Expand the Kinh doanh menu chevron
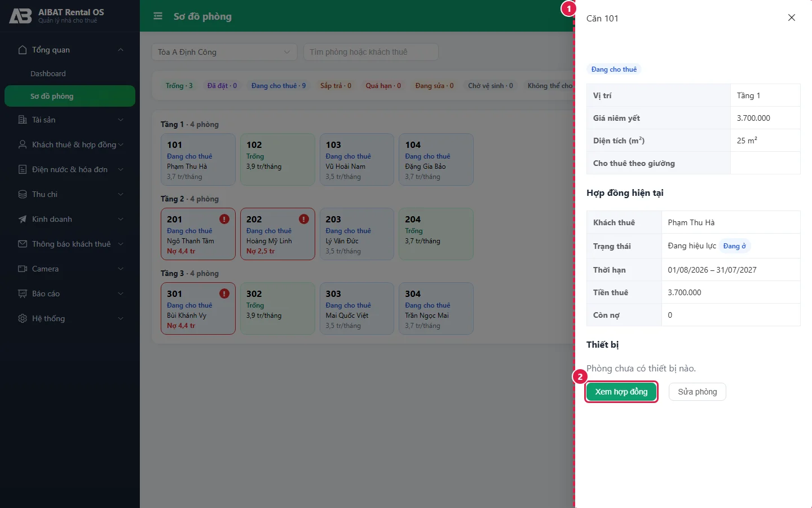 point(121,219)
